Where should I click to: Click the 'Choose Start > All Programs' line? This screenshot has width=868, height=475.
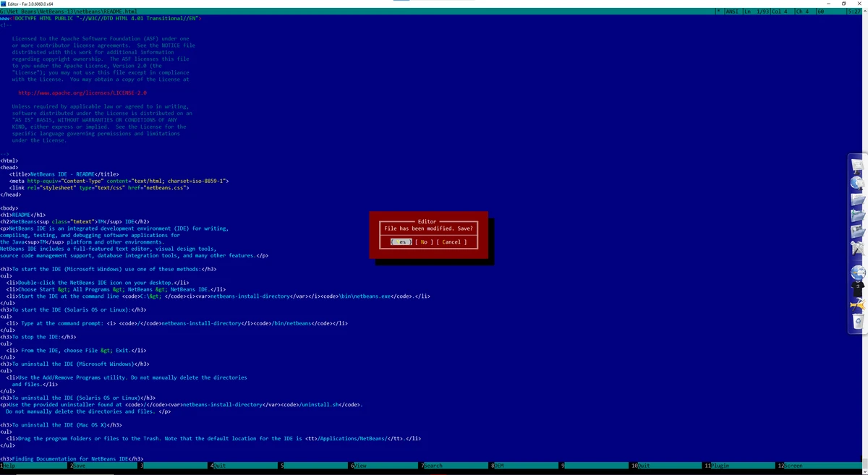(x=116, y=288)
